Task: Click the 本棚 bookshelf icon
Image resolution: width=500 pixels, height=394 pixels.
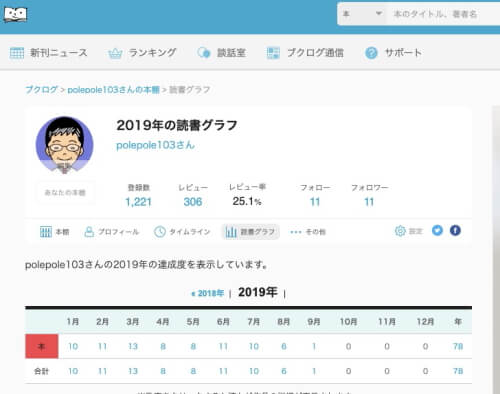Action: pyautogui.click(x=46, y=232)
